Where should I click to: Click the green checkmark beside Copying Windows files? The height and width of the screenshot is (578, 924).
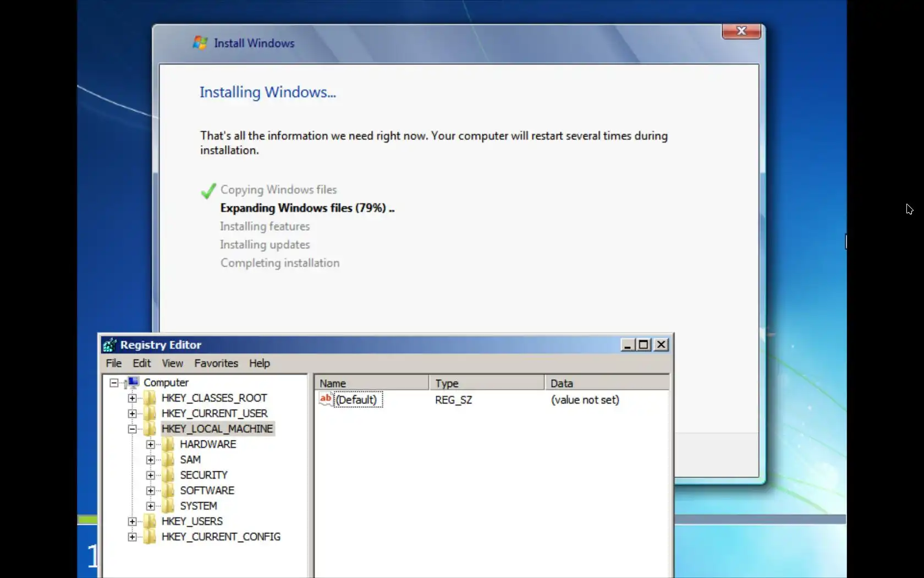[208, 190]
